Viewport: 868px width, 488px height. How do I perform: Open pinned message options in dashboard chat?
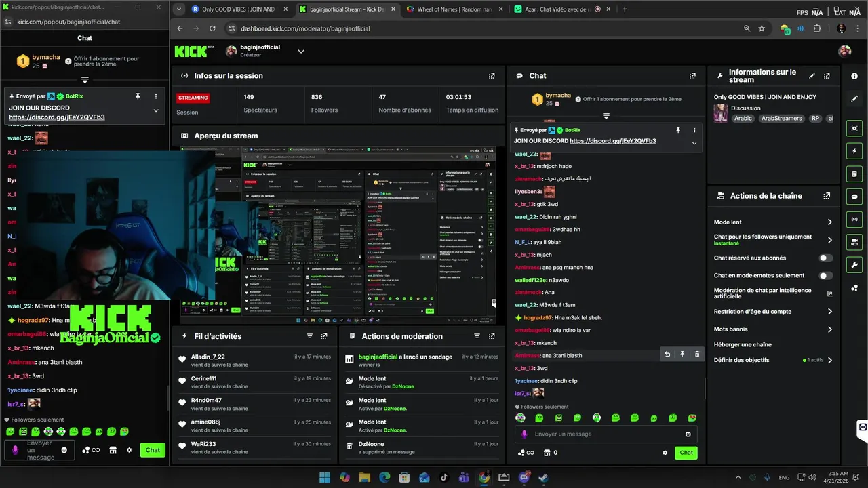[x=694, y=130]
